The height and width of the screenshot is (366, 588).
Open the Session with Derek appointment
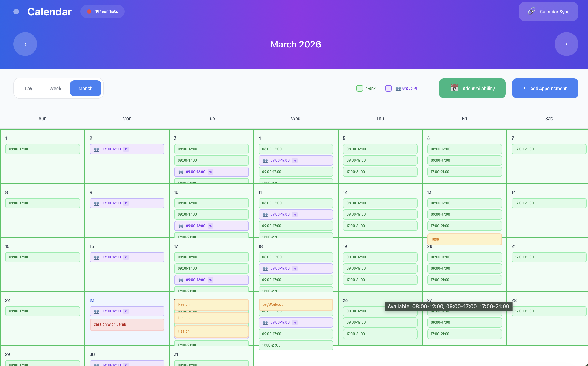pyautogui.click(x=127, y=324)
